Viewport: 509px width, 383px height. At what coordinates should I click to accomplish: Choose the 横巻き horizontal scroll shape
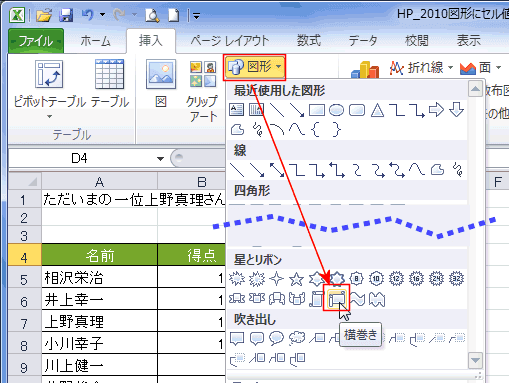(337, 298)
